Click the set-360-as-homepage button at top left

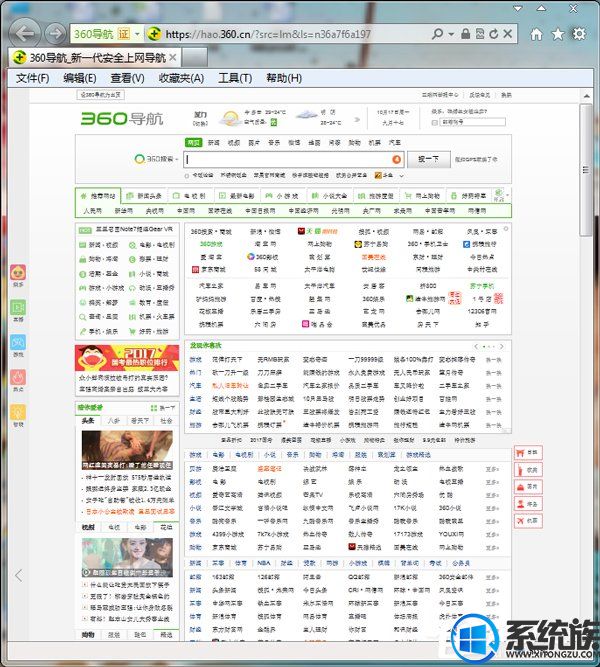coord(100,95)
